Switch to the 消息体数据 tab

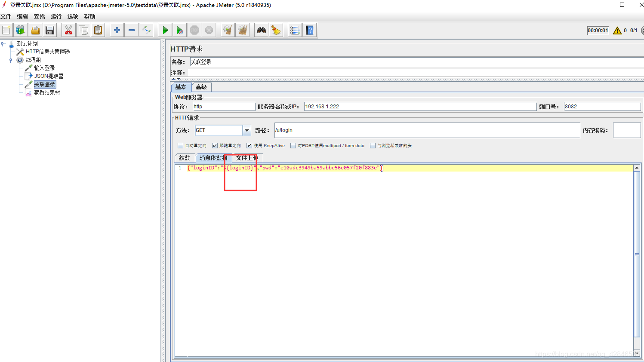coord(213,158)
